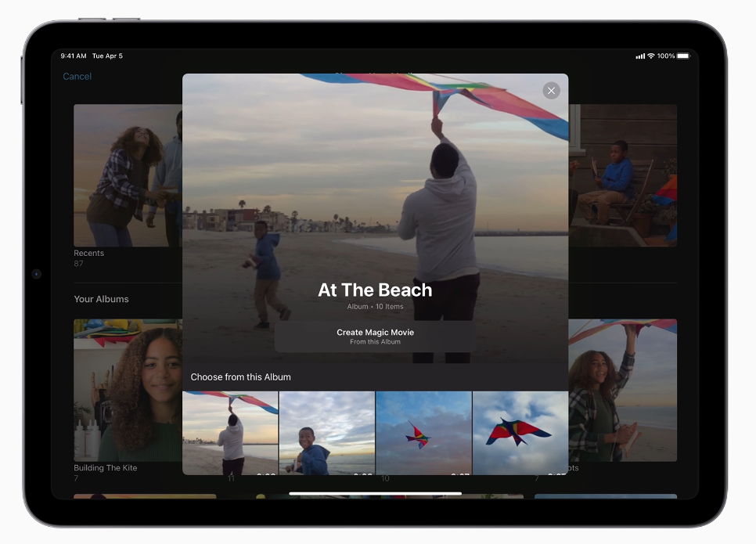This screenshot has height=544, width=756.
Task: Choose the smiling boy clip thumbnail
Action: coord(327,433)
